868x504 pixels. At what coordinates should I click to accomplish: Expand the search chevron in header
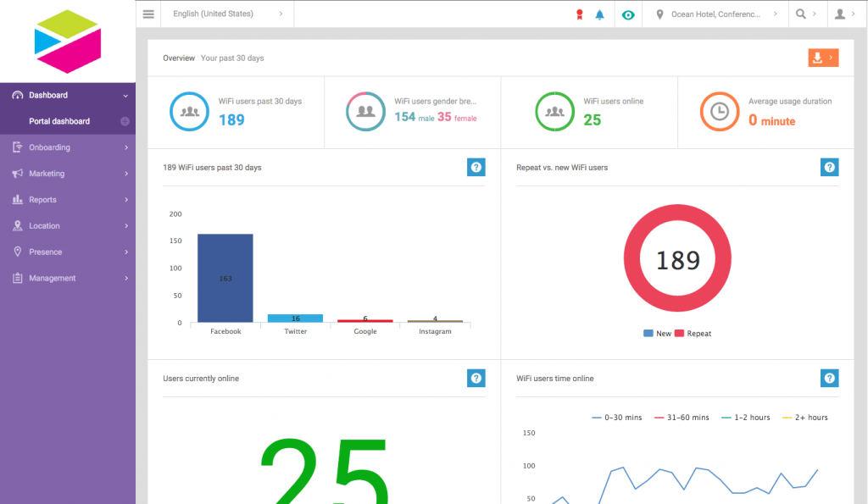[815, 14]
